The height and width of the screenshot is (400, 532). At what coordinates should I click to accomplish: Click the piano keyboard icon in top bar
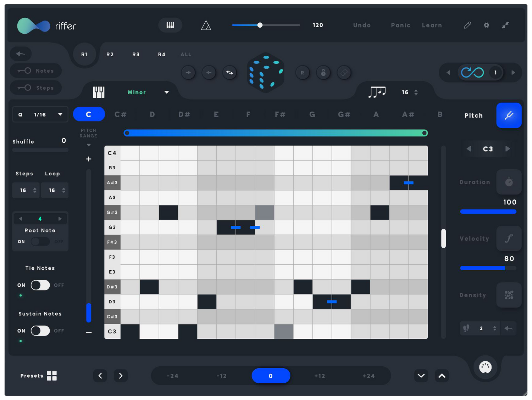[170, 25]
